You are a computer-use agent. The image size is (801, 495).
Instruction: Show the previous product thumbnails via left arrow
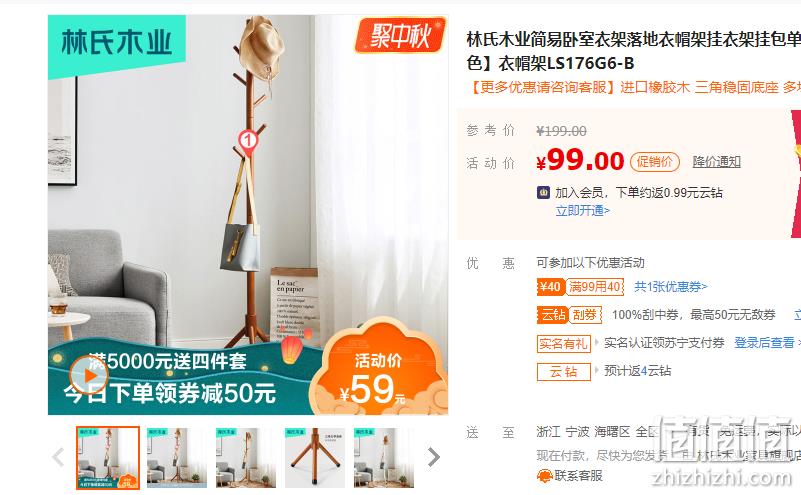pyautogui.click(x=59, y=457)
